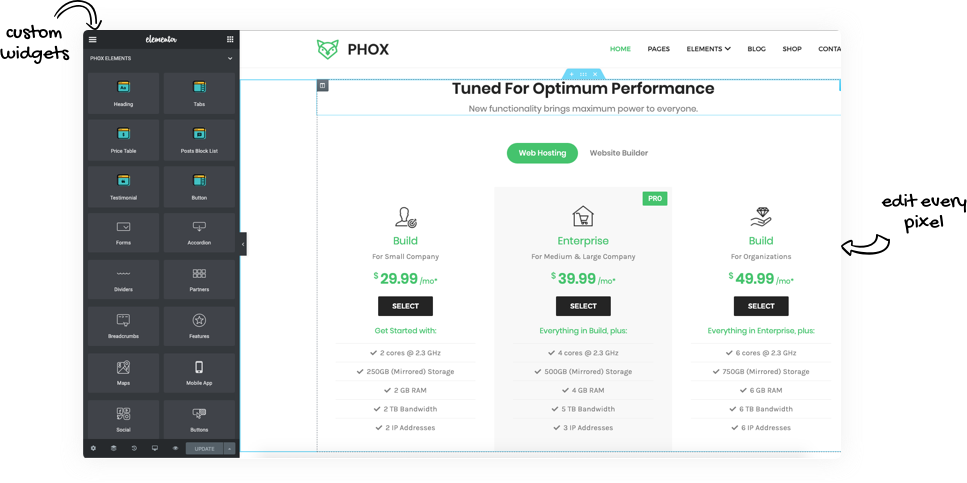Toggle the preview eye icon
Viewport: 967px width, 483px height.
[174, 448]
